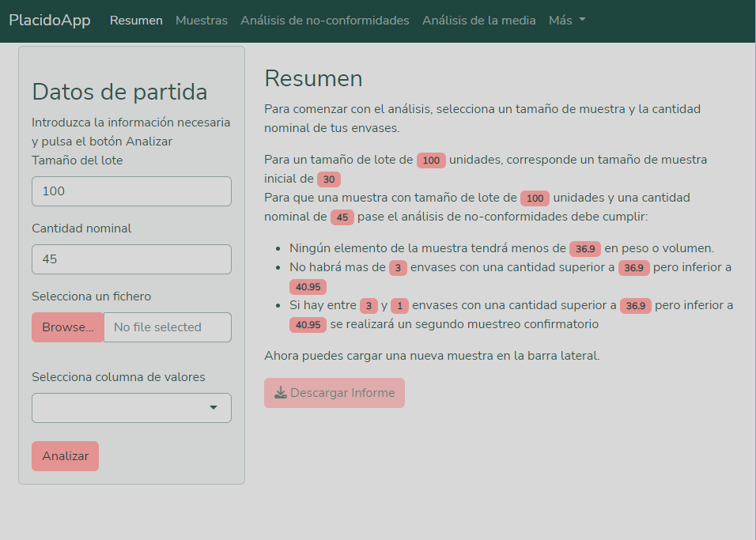The height and width of the screenshot is (540, 756).
Task: Open the Muestras tab
Action: (x=202, y=21)
